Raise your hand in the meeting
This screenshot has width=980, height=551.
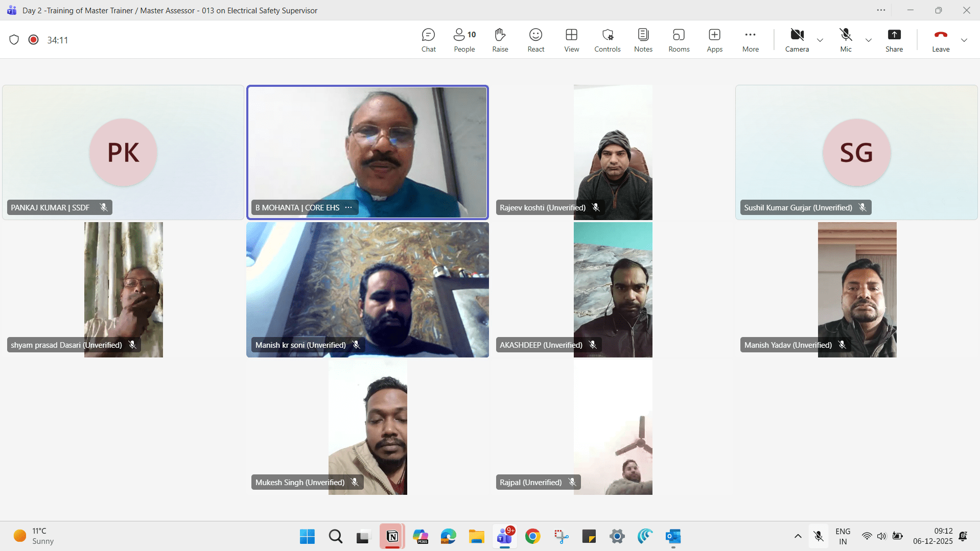point(500,40)
